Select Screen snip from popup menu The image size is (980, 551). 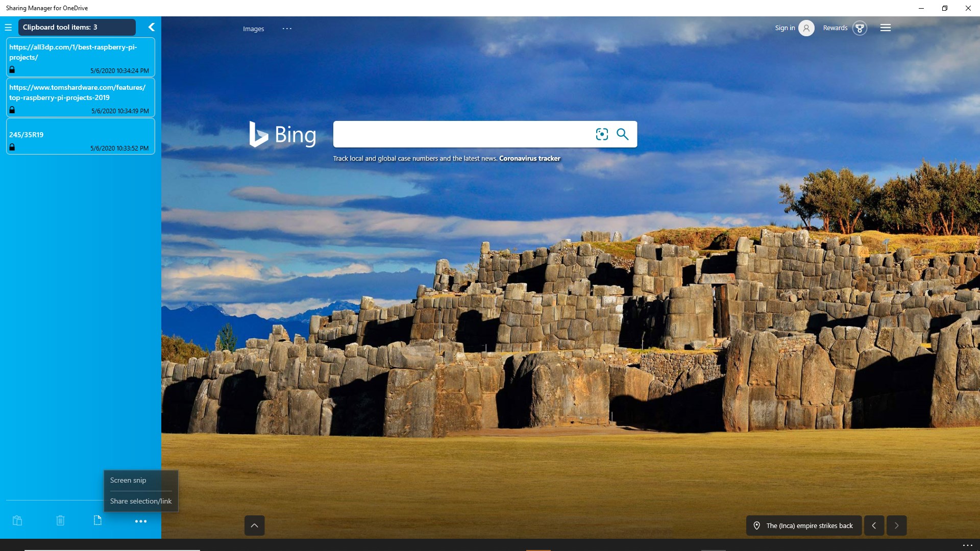point(128,481)
